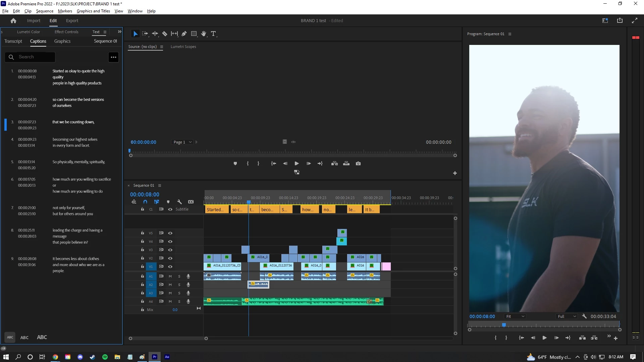This screenshot has width=644, height=362.
Task: Click the timeline wrench settings icon
Action: [x=179, y=202]
